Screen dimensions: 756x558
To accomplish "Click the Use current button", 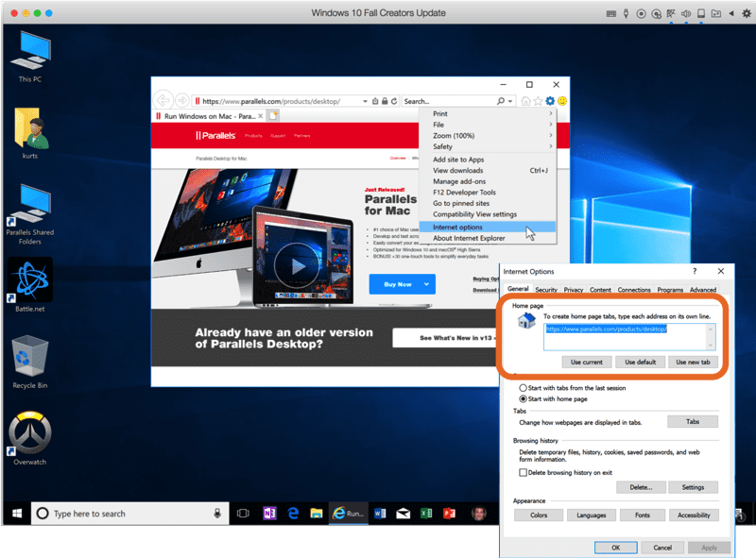I will (587, 362).
